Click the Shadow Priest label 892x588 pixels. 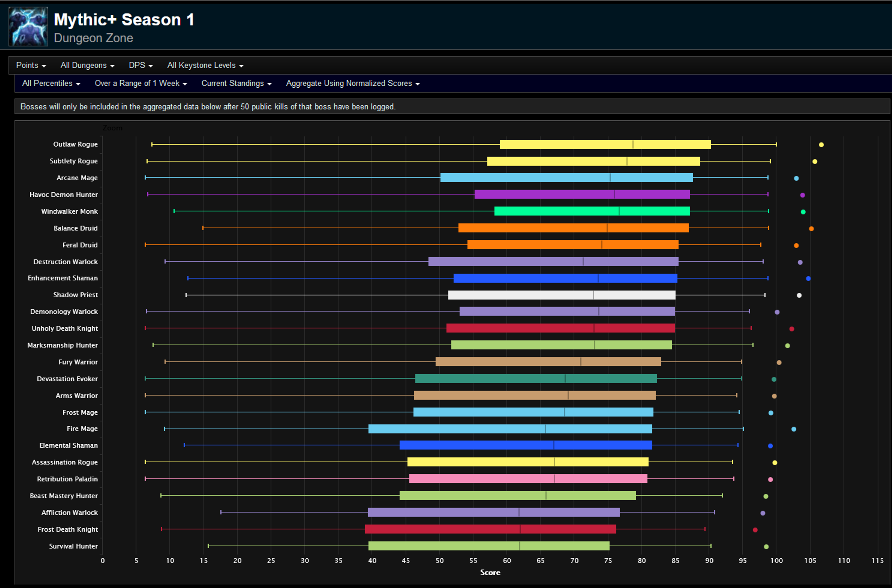(x=75, y=295)
